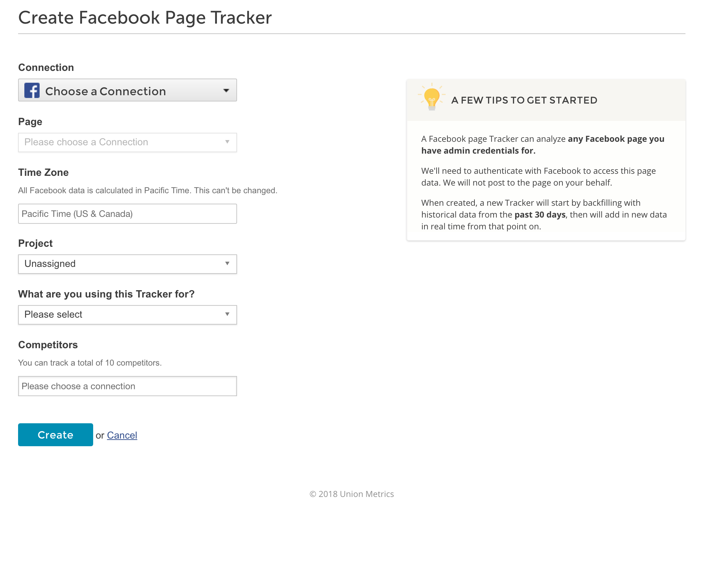Screen dimensions: 723x588
Task: Click the Create Facebook Page Tracker heading
Action: point(145,17)
